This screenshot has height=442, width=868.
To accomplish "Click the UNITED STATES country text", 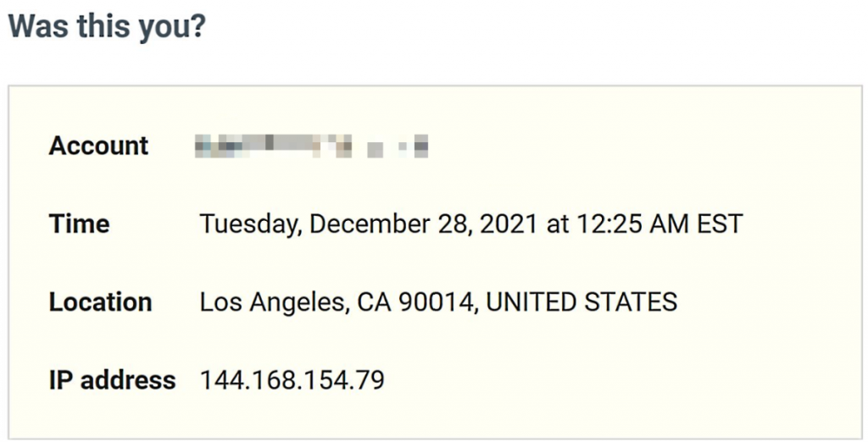I will point(581,302).
